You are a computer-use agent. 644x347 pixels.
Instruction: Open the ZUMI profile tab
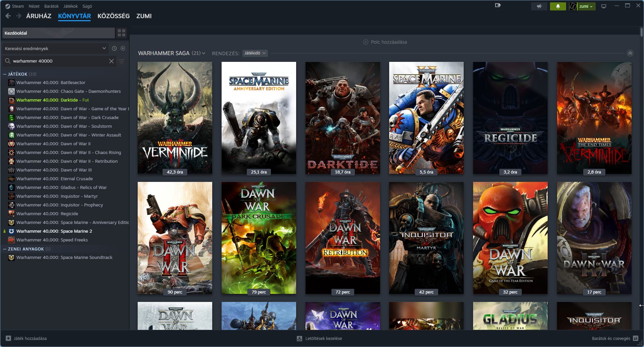tap(144, 16)
